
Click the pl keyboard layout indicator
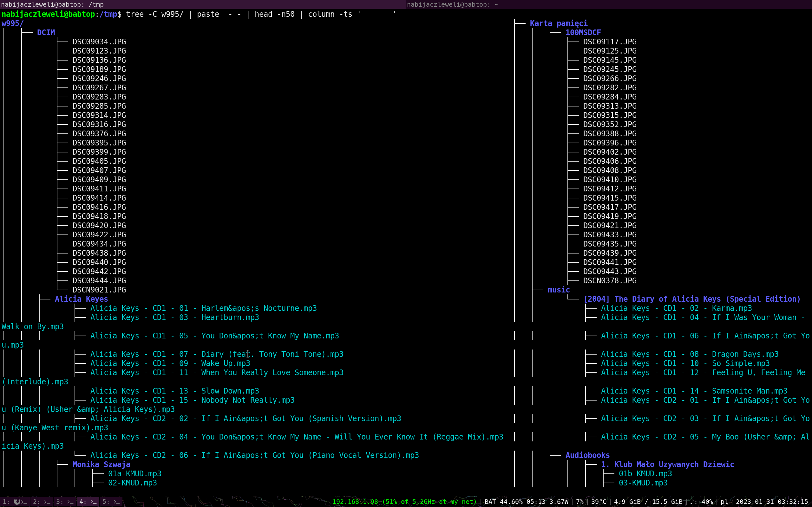(x=724, y=502)
